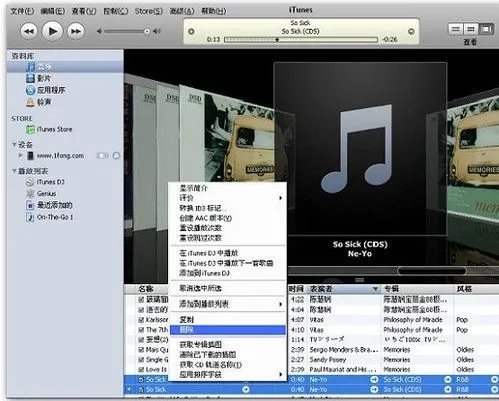The height and width of the screenshot is (401, 499).
Task: Uncheck the Karlsson song checkbox
Action: [x=141, y=320]
